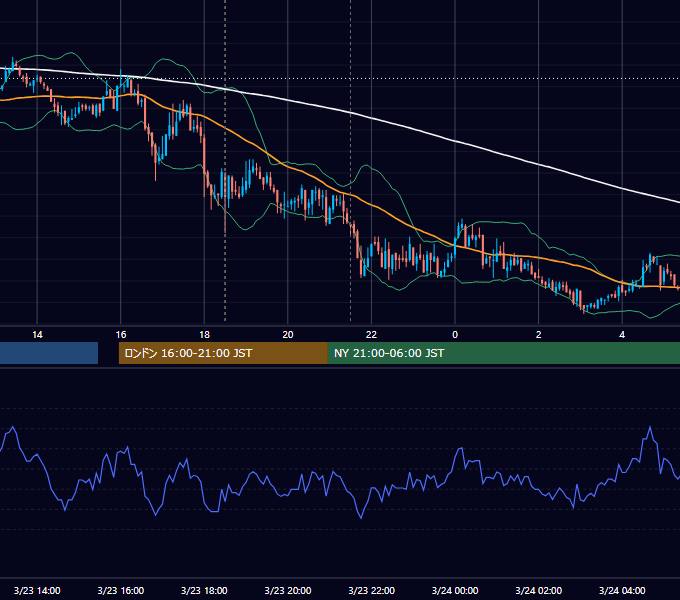The image size is (680, 600).
Task: Click the 3/23 18:00 time label
Action: tap(204, 590)
